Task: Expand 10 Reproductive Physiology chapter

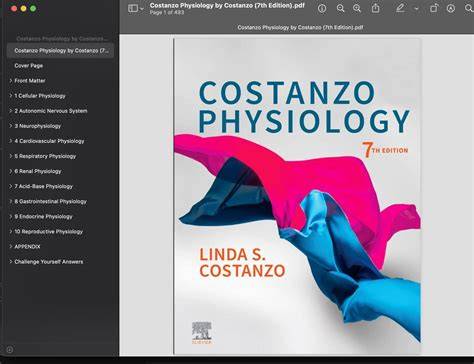Action: [x=11, y=231]
